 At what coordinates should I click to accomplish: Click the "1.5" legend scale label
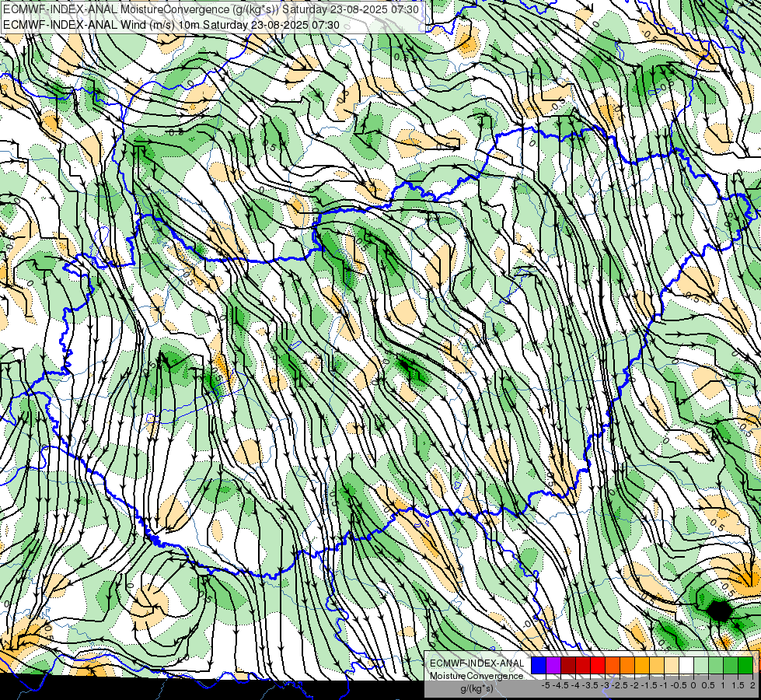(x=738, y=685)
